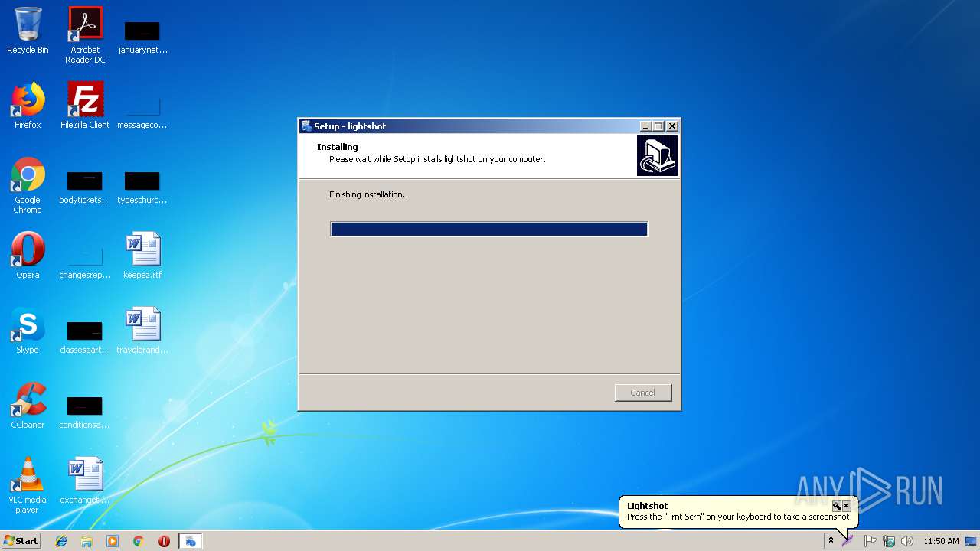Launch Opera desktop shortcut
The height and width of the screenshot is (551, 980).
tap(28, 256)
